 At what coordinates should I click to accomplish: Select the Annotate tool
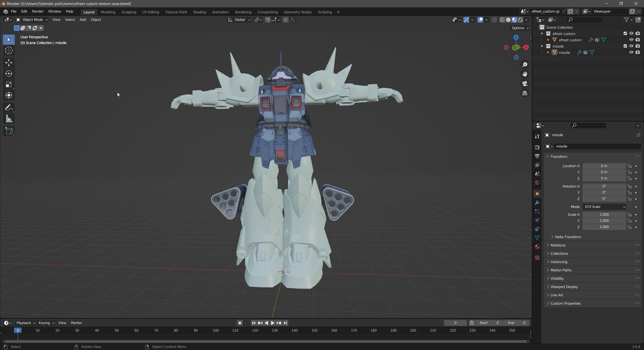coord(9,108)
